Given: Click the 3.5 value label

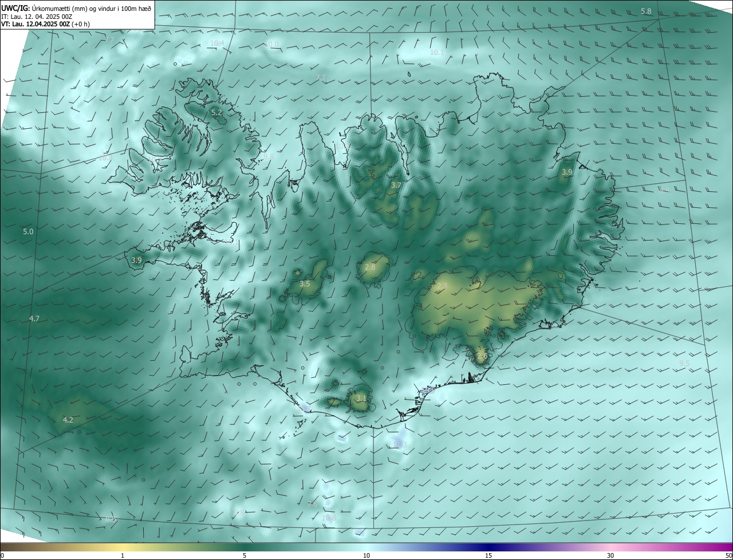Looking at the screenshot, I should 305,284.
